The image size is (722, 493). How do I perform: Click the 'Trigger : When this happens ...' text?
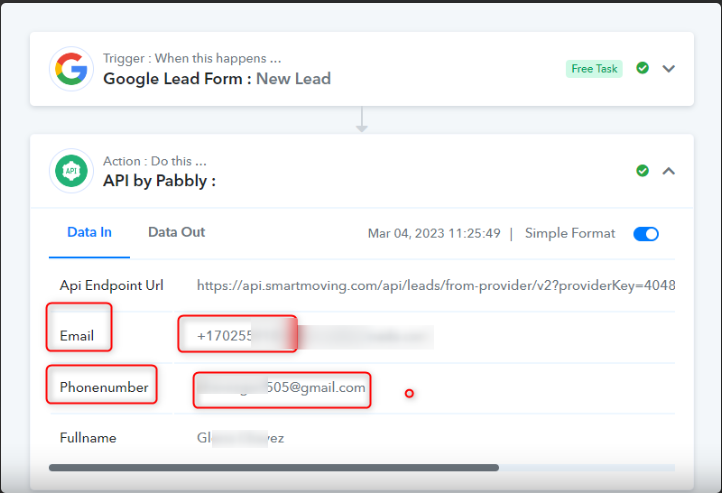coord(192,58)
